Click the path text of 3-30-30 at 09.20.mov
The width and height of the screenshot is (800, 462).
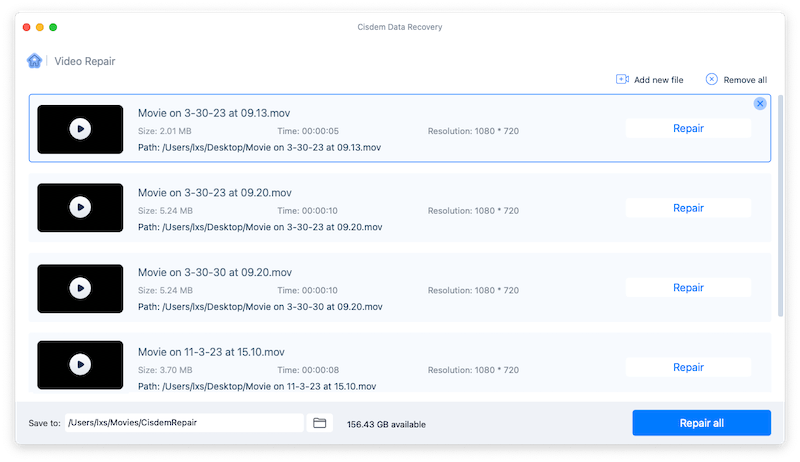point(260,306)
